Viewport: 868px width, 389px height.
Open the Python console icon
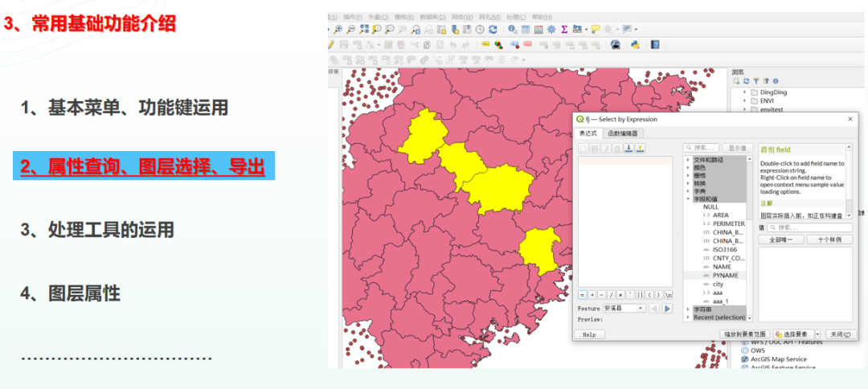click(635, 44)
